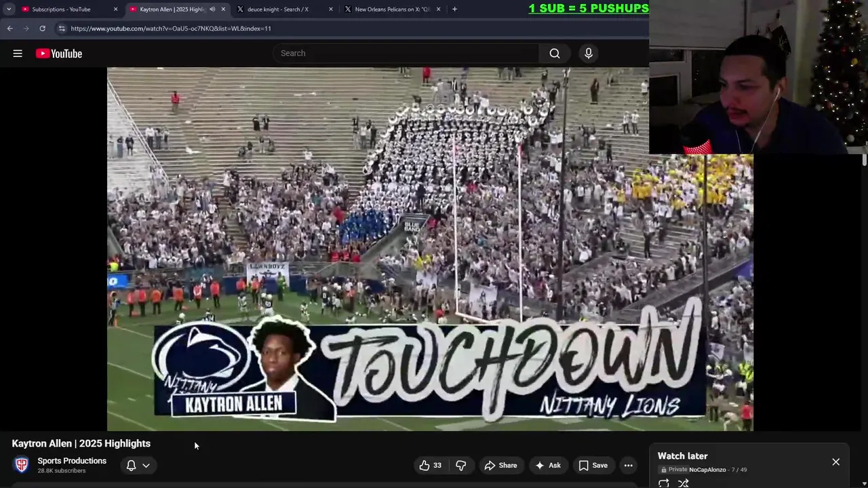Focus the YouTube search field
The width and height of the screenshot is (868, 488).
(x=406, y=54)
